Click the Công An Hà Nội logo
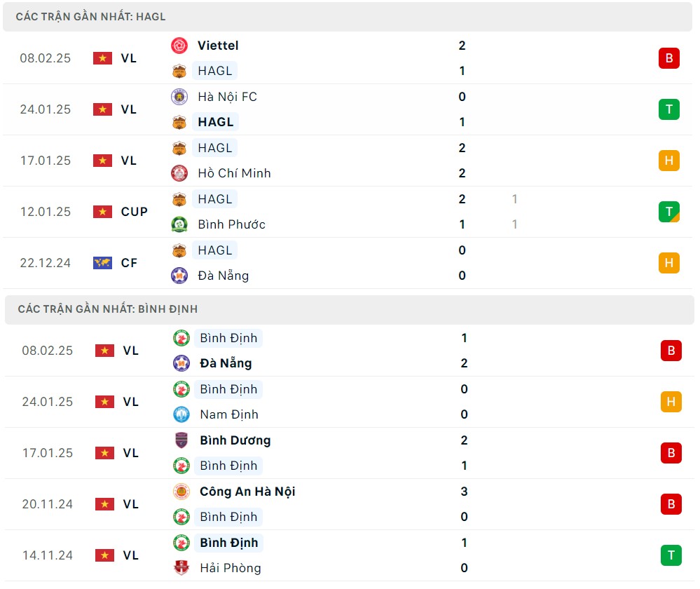Screen dimensions: 700x589 pyautogui.click(x=181, y=492)
